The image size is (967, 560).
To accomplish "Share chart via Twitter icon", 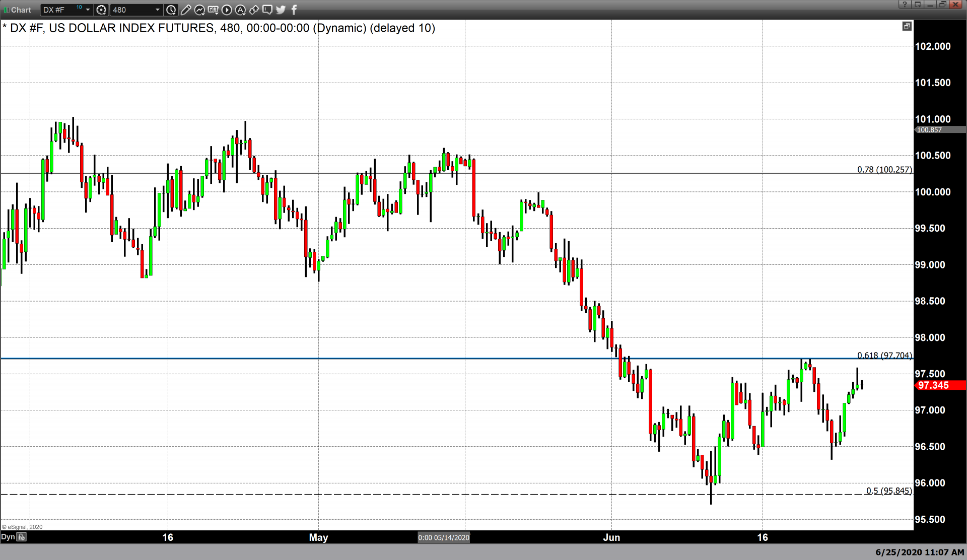I will click(x=281, y=10).
